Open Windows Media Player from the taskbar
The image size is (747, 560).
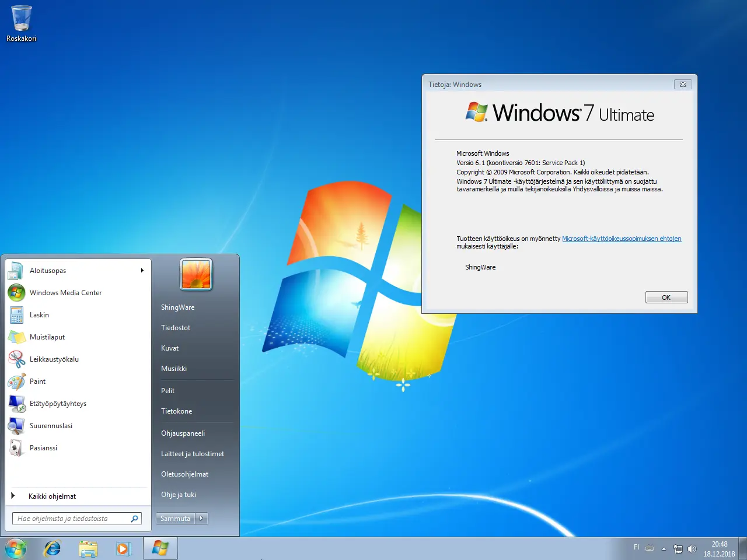point(124,548)
